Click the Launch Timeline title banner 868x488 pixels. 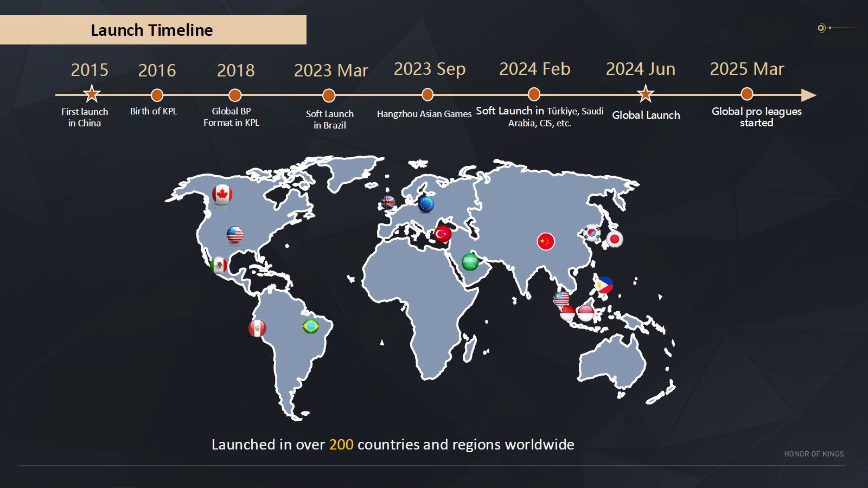[152, 30]
